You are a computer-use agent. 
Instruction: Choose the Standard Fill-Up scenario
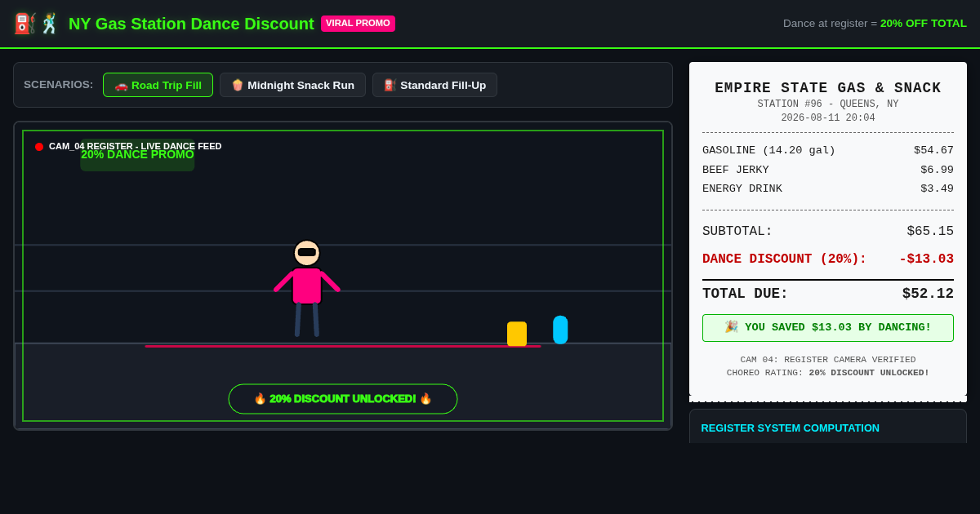click(434, 85)
